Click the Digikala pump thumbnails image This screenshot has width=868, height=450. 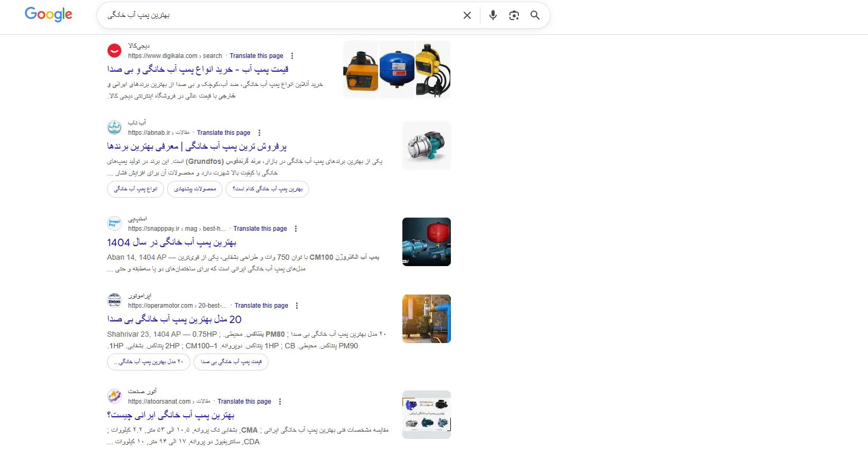(397, 70)
